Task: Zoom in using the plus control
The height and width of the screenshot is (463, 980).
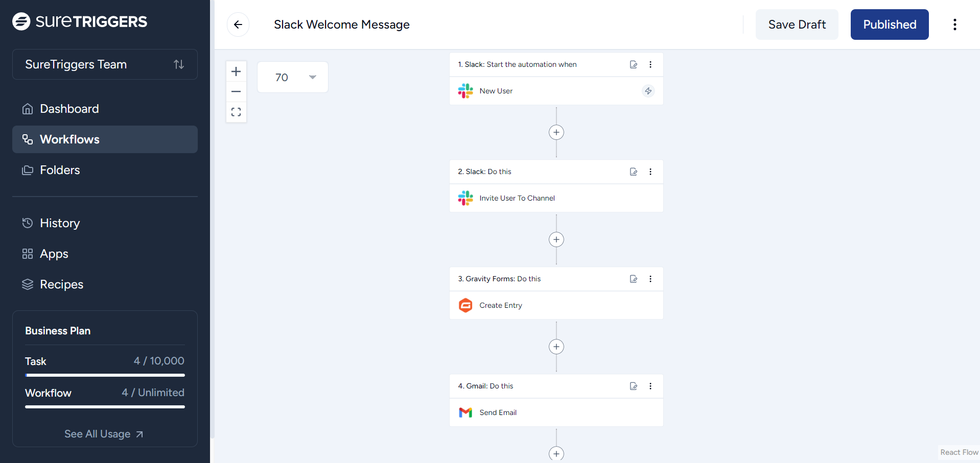Action: coord(236,71)
